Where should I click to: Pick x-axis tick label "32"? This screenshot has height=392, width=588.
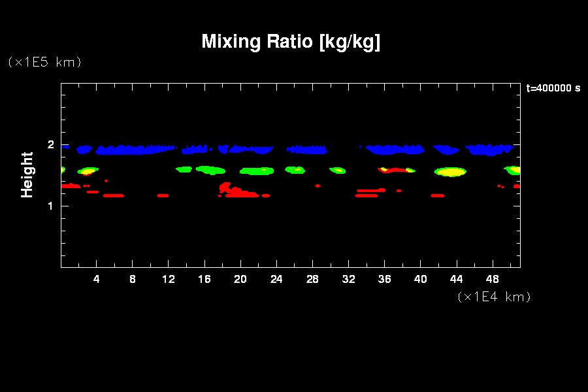pyautogui.click(x=348, y=279)
